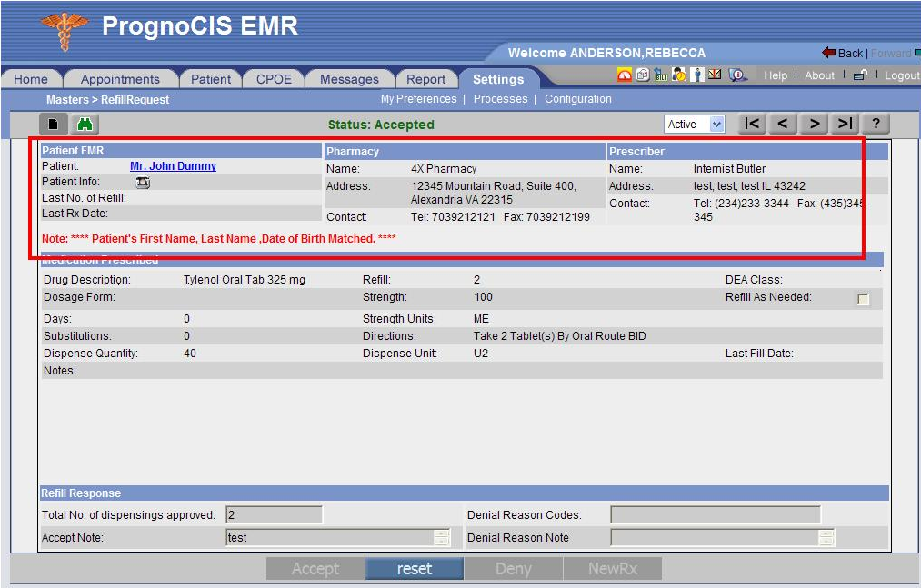This screenshot has width=921, height=588.
Task: Click Tylenol Oral Tab 325 mg text
Action: 245,280
